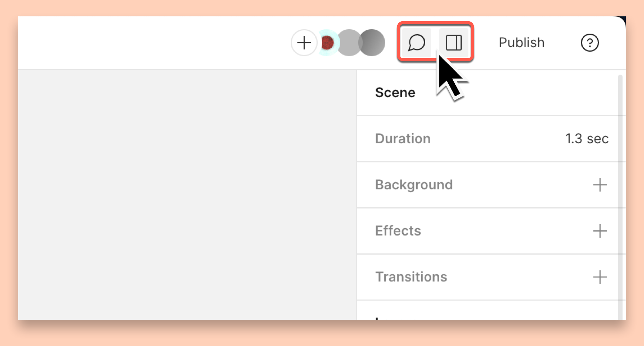Toggle the right sidebar panel icon
The height and width of the screenshot is (346, 644).
click(454, 42)
